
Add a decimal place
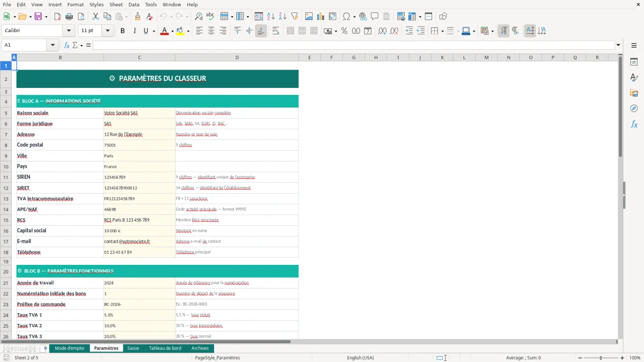(383, 31)
